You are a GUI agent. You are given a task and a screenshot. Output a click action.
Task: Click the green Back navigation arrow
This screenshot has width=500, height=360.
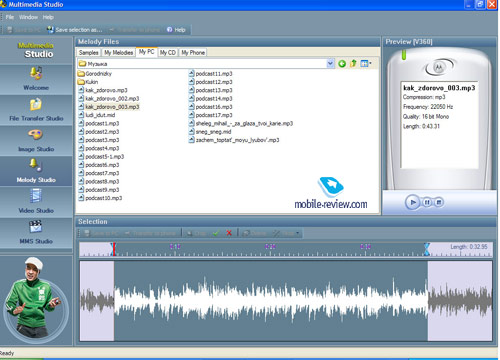342,63
